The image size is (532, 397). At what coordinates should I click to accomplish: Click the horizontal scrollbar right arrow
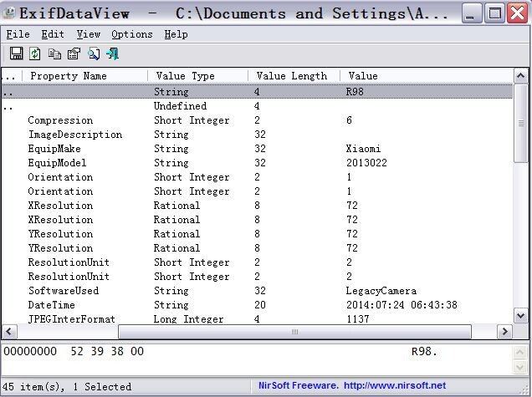[505, 331]
